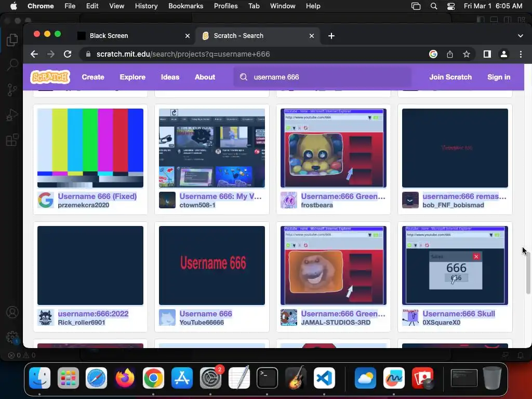
Task: Open red Username 666 text thumbnail
Action: coord(212,265)
